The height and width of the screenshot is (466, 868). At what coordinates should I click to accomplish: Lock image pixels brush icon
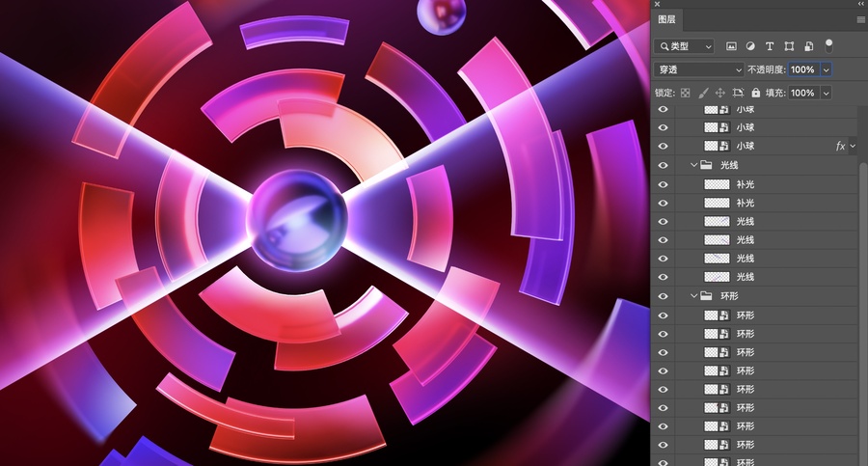pos(703,93)
